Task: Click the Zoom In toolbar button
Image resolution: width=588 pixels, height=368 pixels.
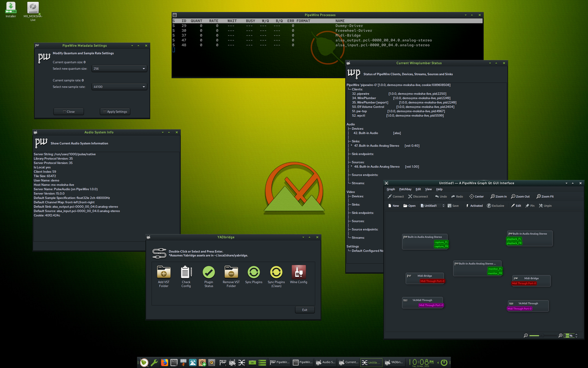Action: click(x=498, y=196)
